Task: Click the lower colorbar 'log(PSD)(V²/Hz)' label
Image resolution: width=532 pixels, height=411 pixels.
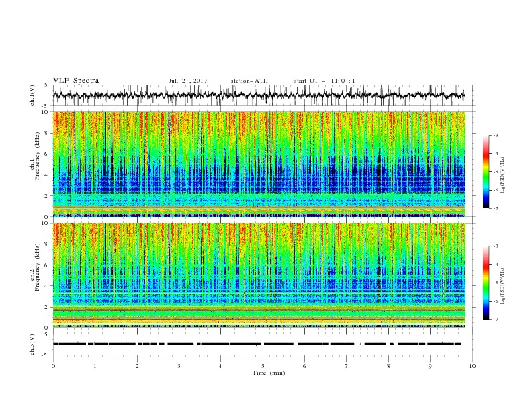Action: 502,286
